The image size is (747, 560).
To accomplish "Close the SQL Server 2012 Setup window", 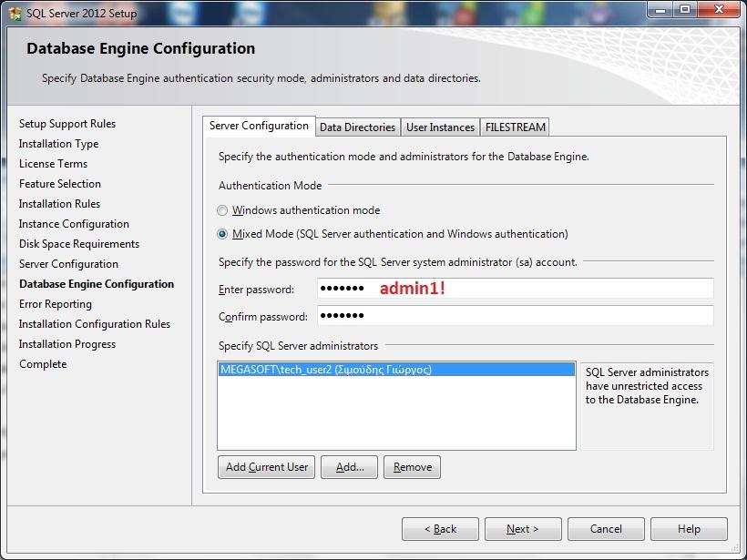I will pyautogui.click(x=719, y=10).
